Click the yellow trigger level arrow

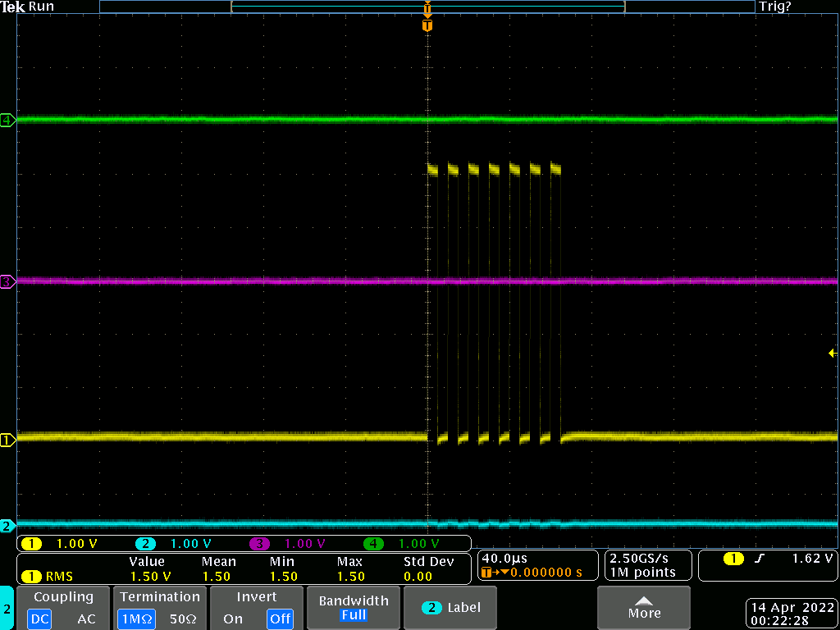[833, 353]
